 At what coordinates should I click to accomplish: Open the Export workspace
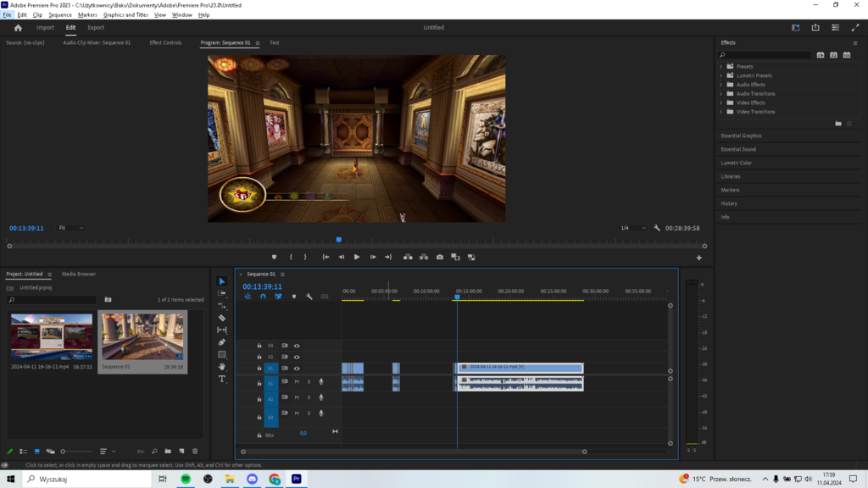coord(96,27)
